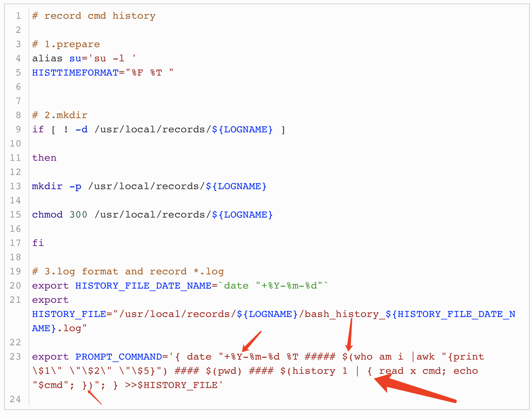The image size is (532, 419).
Task: Click line number 12 in the gutter
Action: click(x=15, y=172)
